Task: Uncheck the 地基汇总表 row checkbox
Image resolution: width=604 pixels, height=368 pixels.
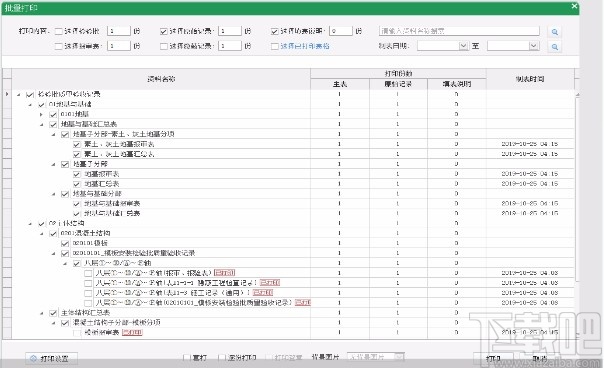Action: [x=77, y=184]
